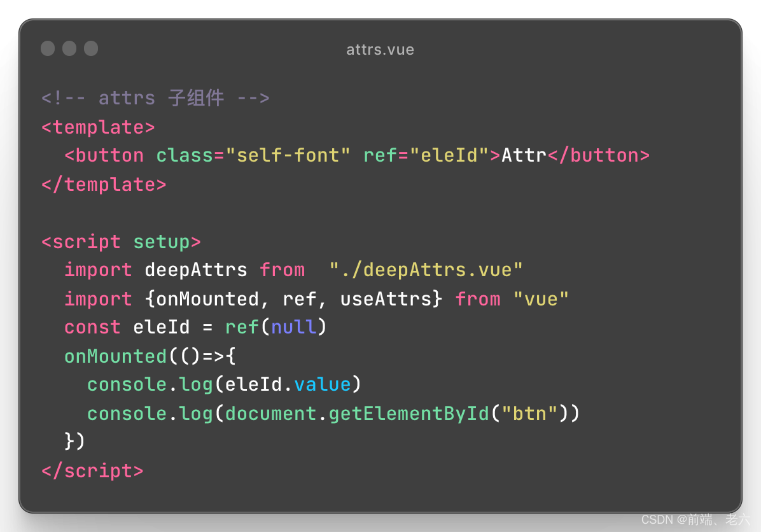Click the third gray window control dot
The image size is (761, 532).
[x=91, y=48]
